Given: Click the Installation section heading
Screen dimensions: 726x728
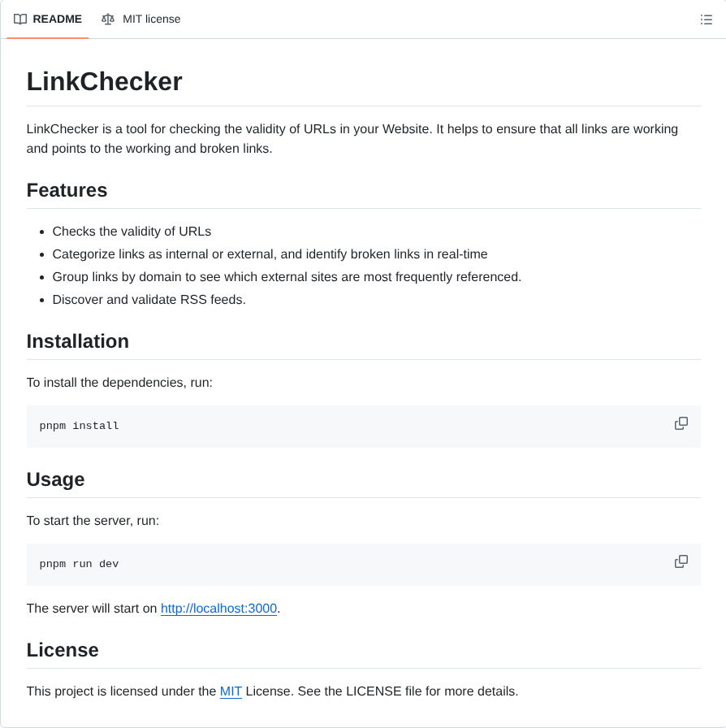Looking at the screenshot, I should [77, 341].
